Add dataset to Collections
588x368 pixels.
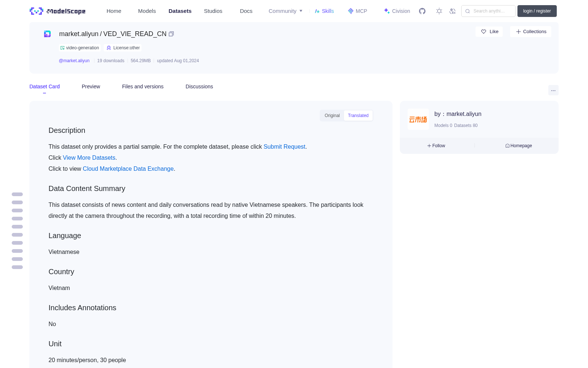531,32
